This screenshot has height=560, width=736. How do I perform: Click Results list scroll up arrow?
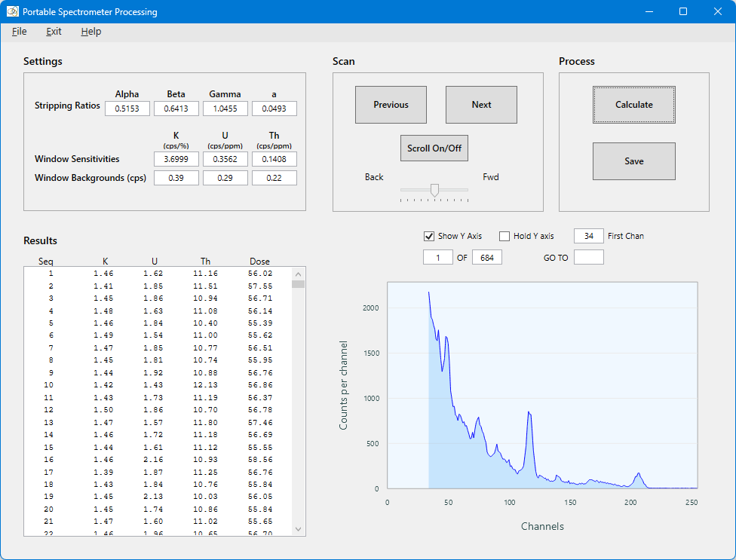click(298, 274)
